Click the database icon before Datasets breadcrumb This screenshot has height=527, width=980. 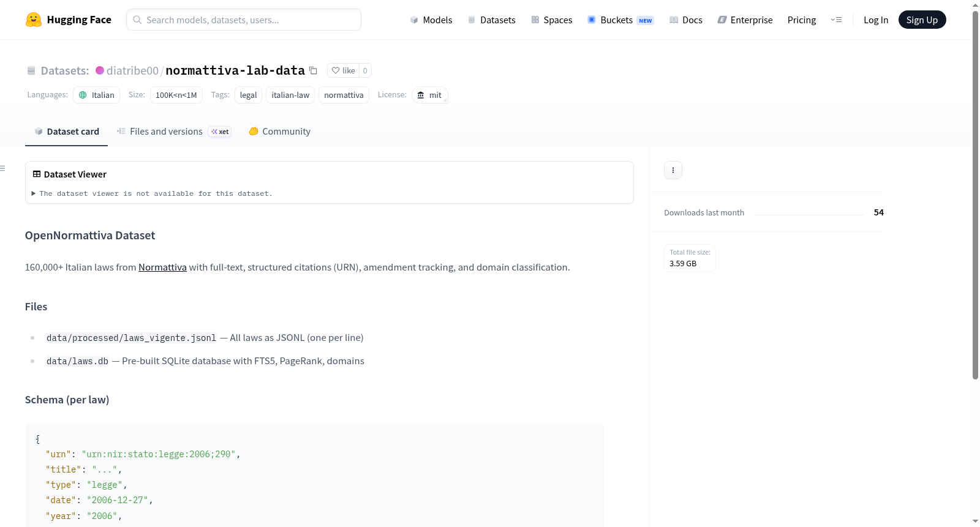click(x=31, y=70)
